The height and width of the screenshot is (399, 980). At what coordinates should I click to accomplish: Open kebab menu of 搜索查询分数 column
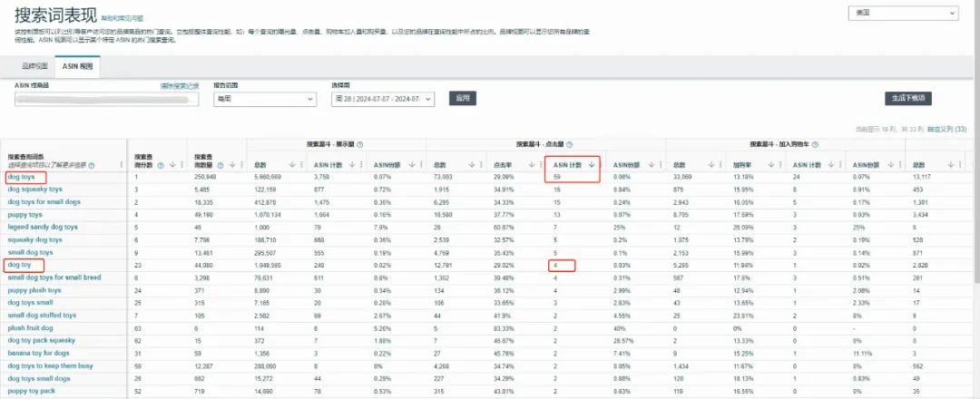(181, 165)
